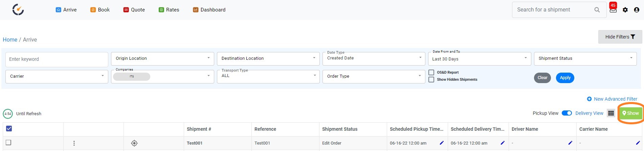This screenshot has height=151, width=644.
Task: Go to the Home breadcrumb link
Action: [10, 40]
